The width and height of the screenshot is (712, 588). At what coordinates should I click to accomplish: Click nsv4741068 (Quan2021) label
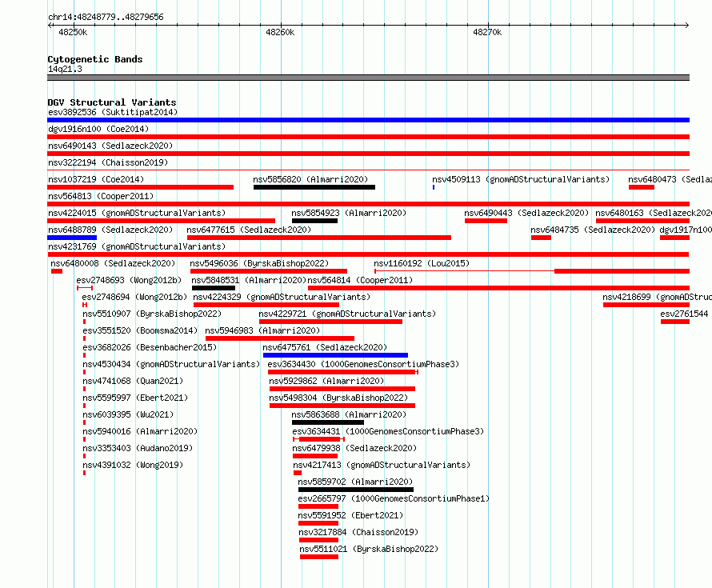pos(133,381)
